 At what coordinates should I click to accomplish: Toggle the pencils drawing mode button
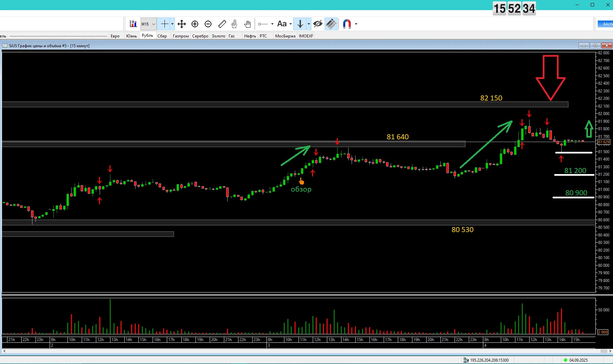click(331, 24)
